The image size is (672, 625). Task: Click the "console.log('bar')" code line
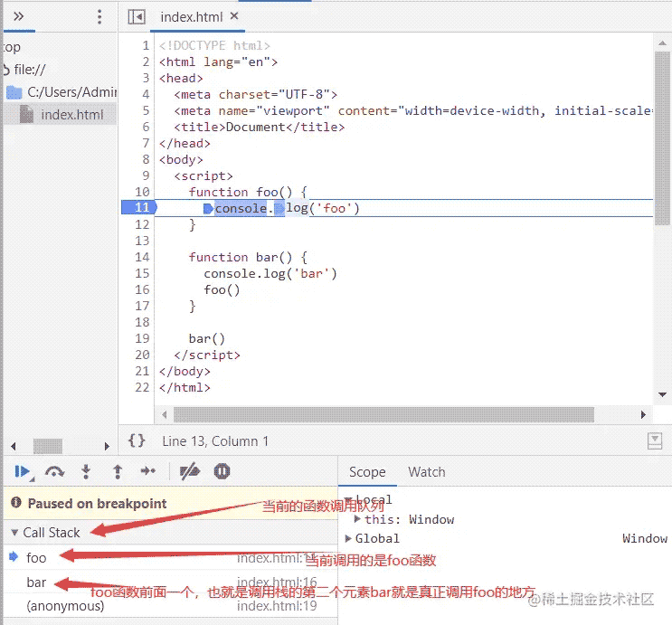(270, 273)
